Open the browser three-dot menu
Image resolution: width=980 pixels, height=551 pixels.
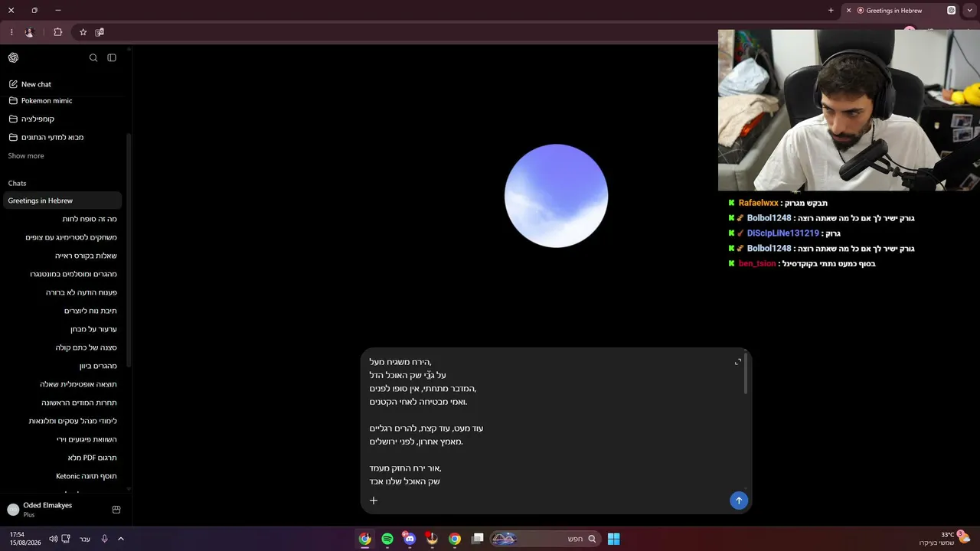coord(11,32)
